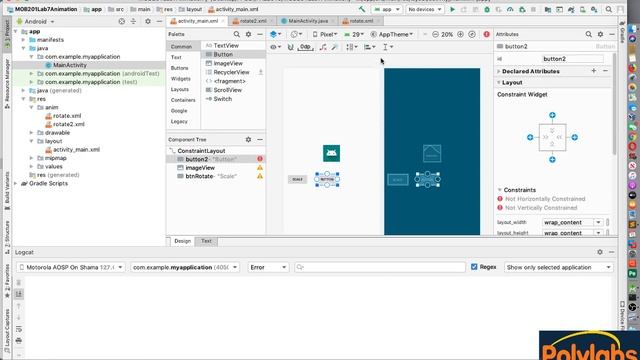This screenshot has width=640, height=360.
Task: Switch to rotate2.xml editor tab
Action: [x=252, y=21]
